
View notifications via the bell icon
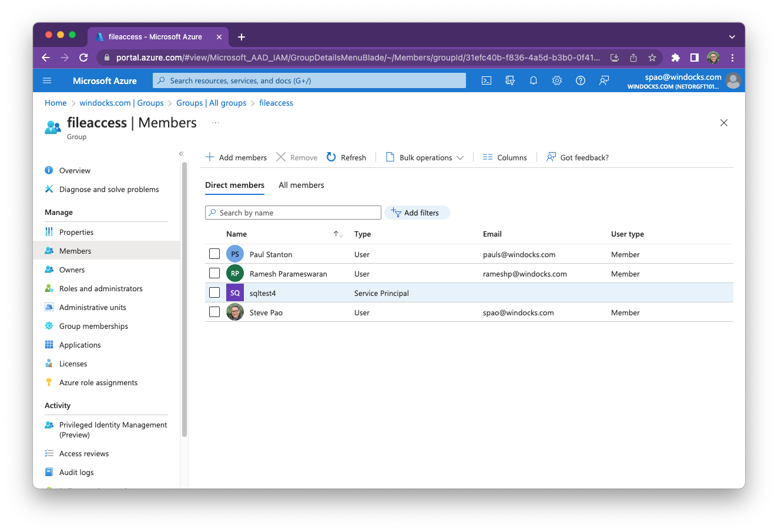pyautogui.click(x=533, y=80)
